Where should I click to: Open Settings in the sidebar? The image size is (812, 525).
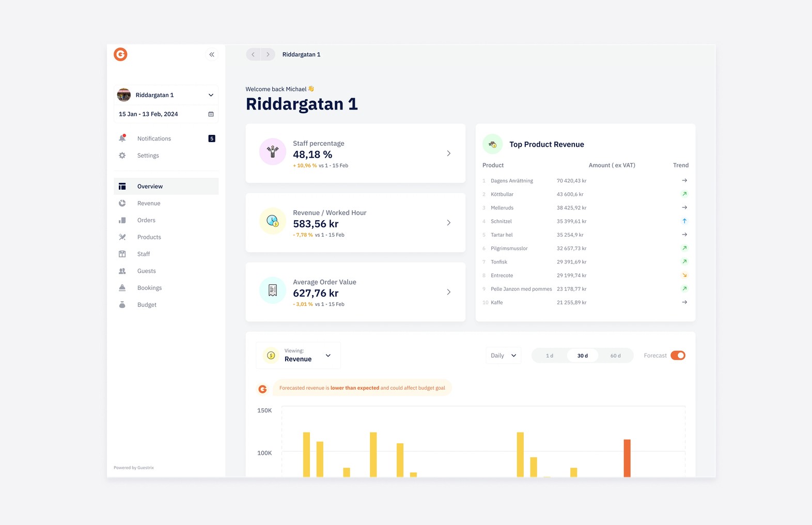(x=166, y=156)
